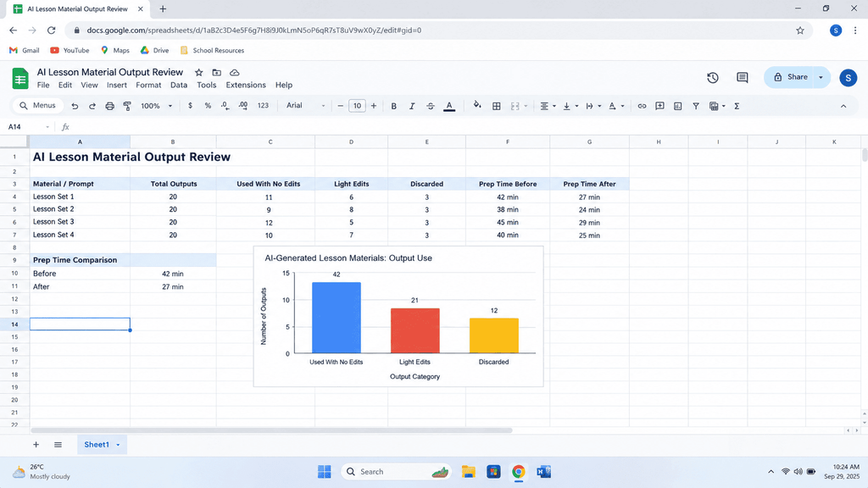
Task: Select the Sheet1 tab
Action: tap(102, 445)
